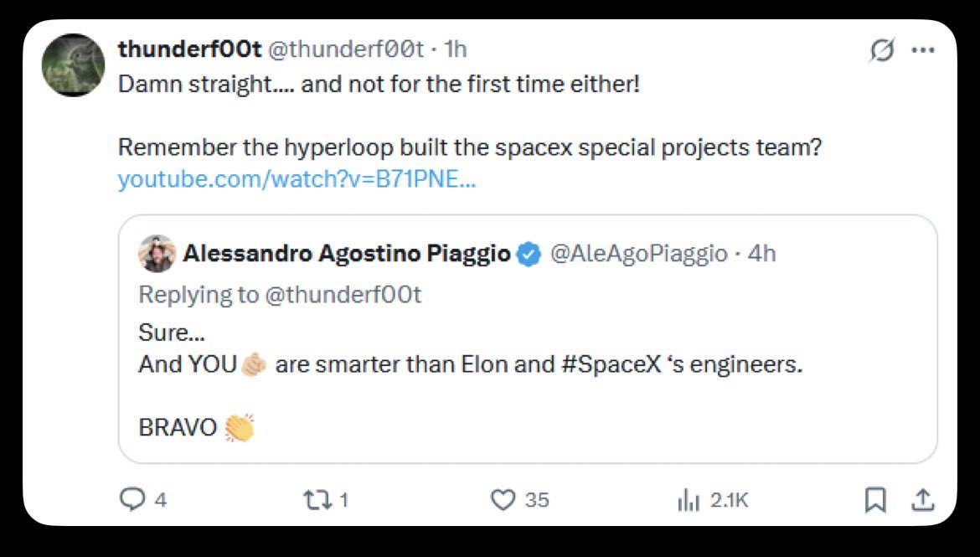Click the quoted tweet's 4h timestamp
Viewport: 980px width, 557px height.
pyautogui.click(x=761, y=254)
